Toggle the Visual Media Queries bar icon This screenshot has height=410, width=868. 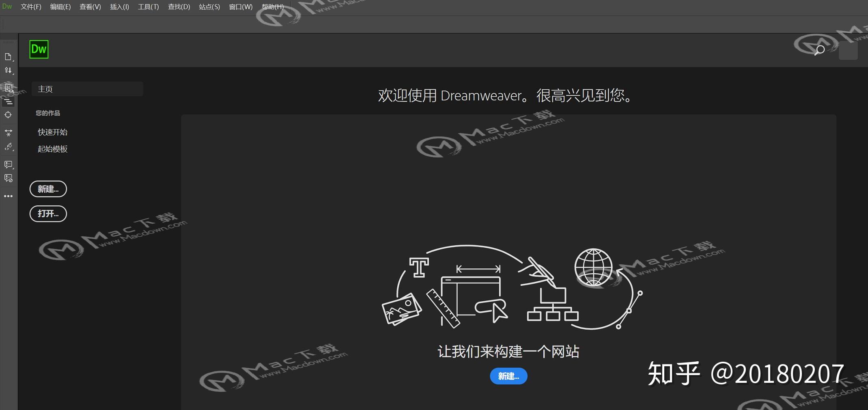[8, 101]
